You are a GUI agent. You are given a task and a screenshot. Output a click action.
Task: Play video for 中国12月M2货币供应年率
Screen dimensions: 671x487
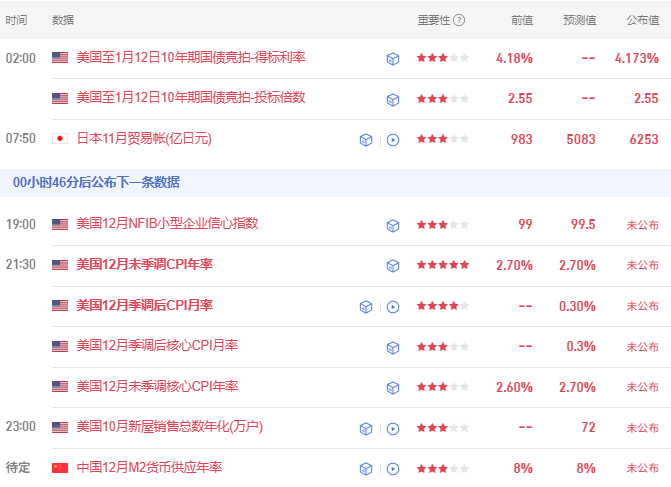pos(393,468)
